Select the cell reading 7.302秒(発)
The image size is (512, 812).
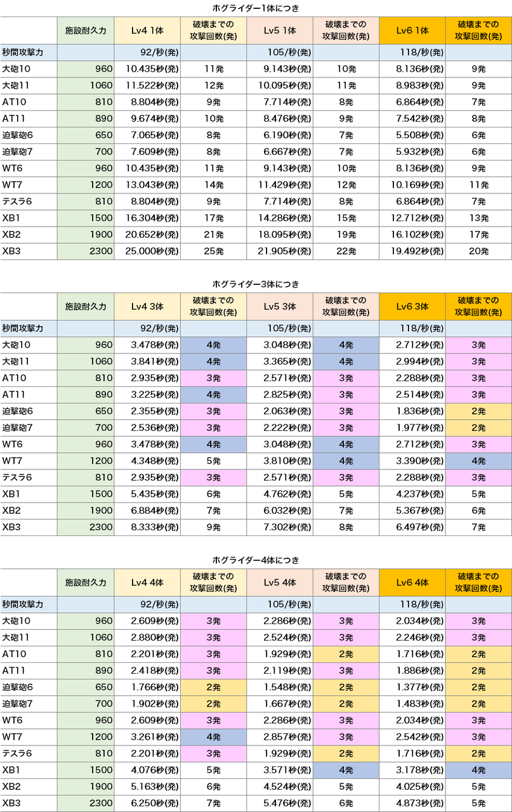pos(280,527)
